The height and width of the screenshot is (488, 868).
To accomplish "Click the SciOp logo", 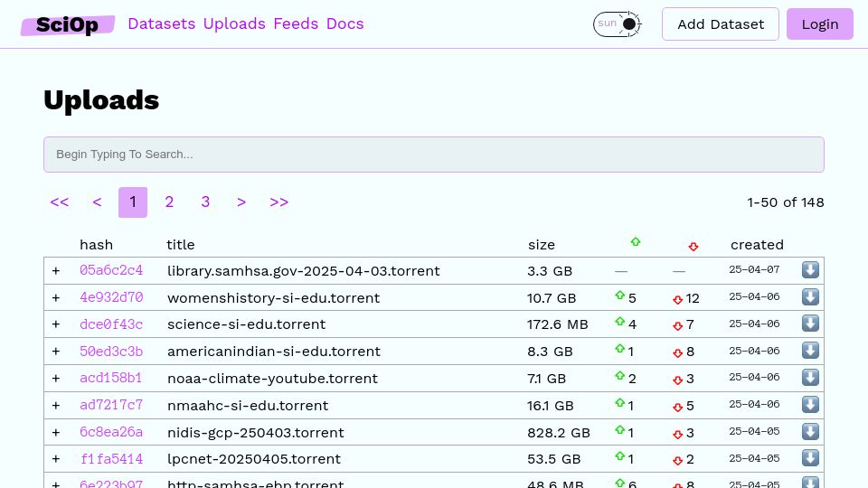I will point(68,24).
